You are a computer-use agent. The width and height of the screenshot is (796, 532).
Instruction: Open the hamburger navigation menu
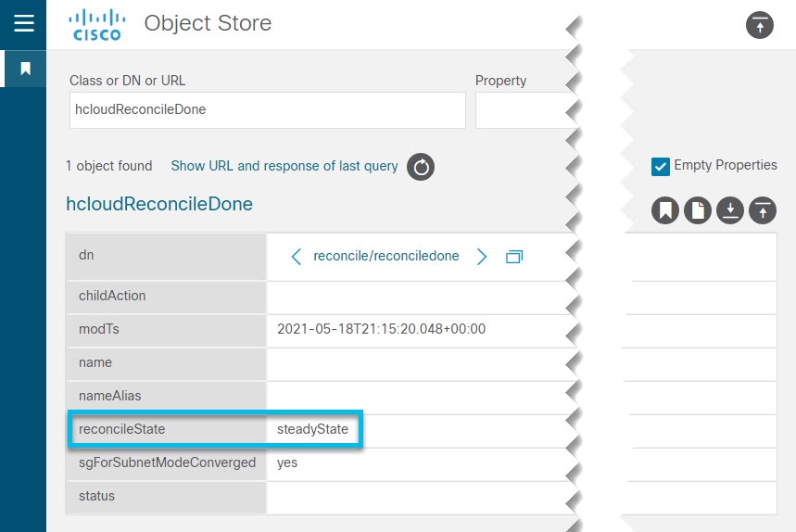click(x=24, y=23)
